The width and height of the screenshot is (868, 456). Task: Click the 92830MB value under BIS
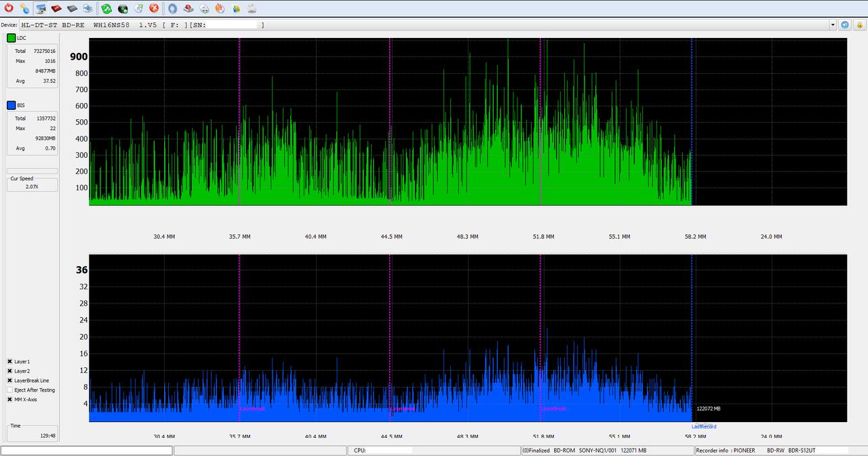[45, 138]
